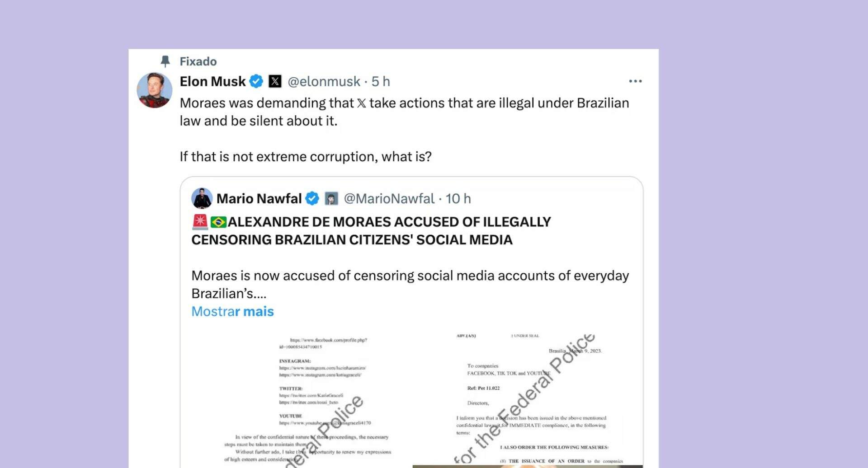Expand the quoted post with Mostrar mais
868x468 pixels.
[232, 312]
